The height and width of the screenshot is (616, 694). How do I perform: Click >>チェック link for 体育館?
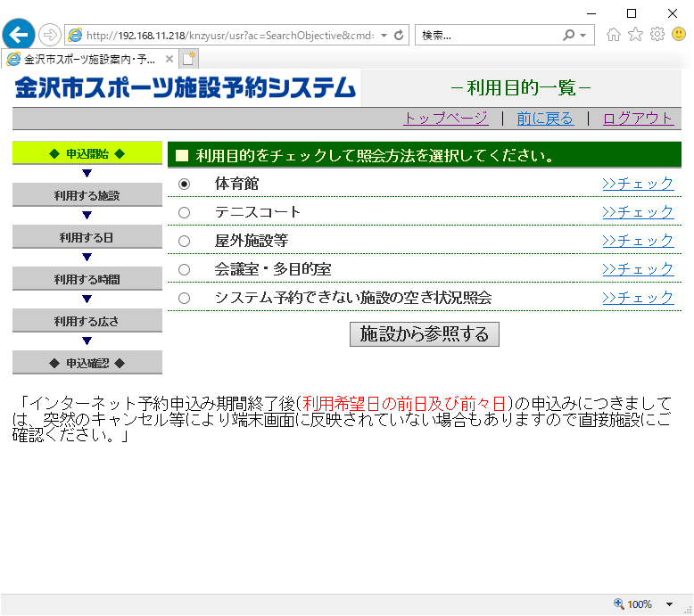[638, 184]
